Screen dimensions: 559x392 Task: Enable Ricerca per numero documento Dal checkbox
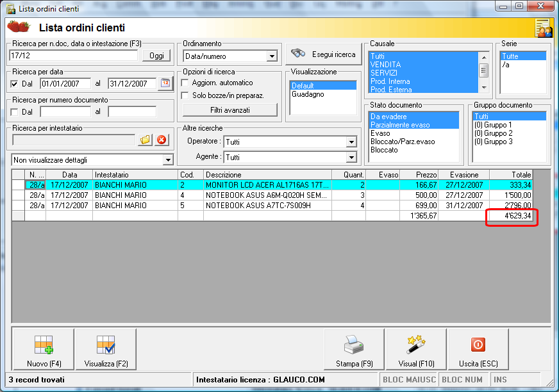click(14, 112)
